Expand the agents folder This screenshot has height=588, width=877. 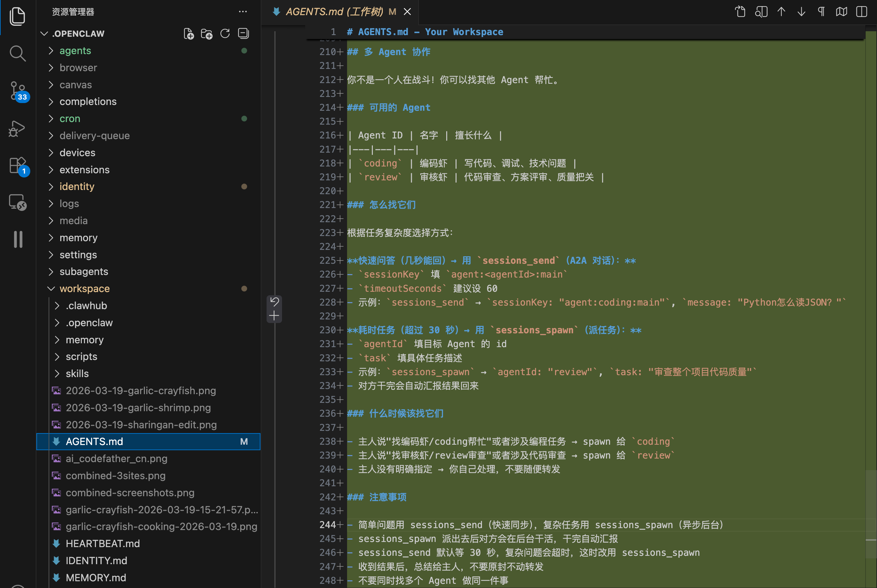(x=75, y=51)
